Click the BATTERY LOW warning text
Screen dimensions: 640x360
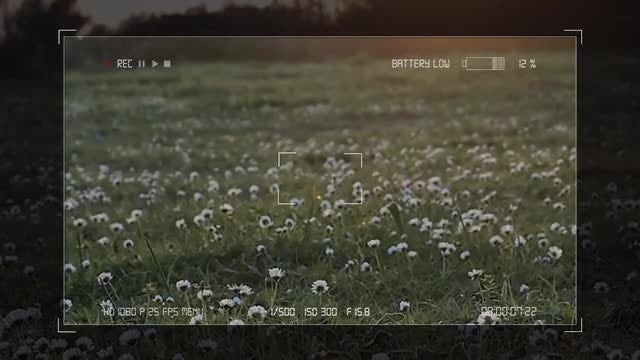[420, 64]
